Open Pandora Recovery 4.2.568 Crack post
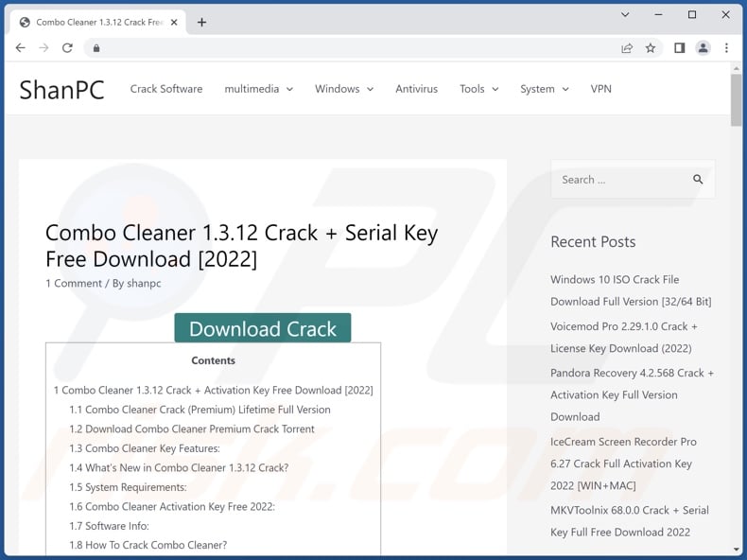Screen dimensions: 747x560 coord(632,394)
